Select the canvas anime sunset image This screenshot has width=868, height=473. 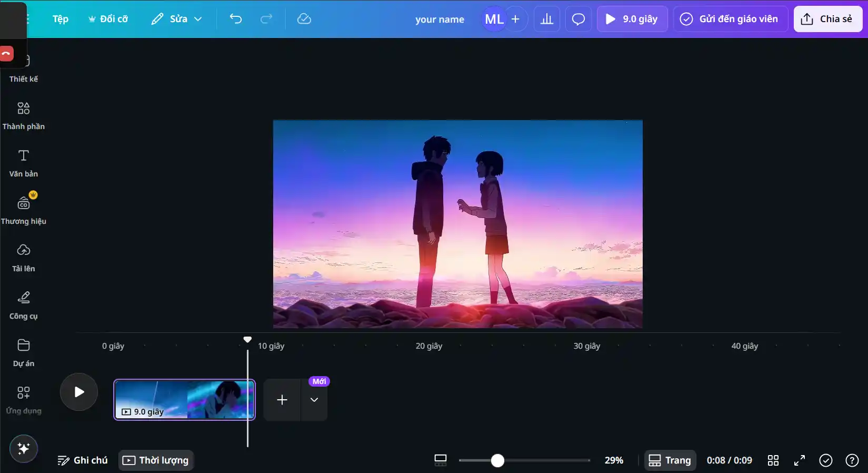pyautogui.click(x=457, y=224)
